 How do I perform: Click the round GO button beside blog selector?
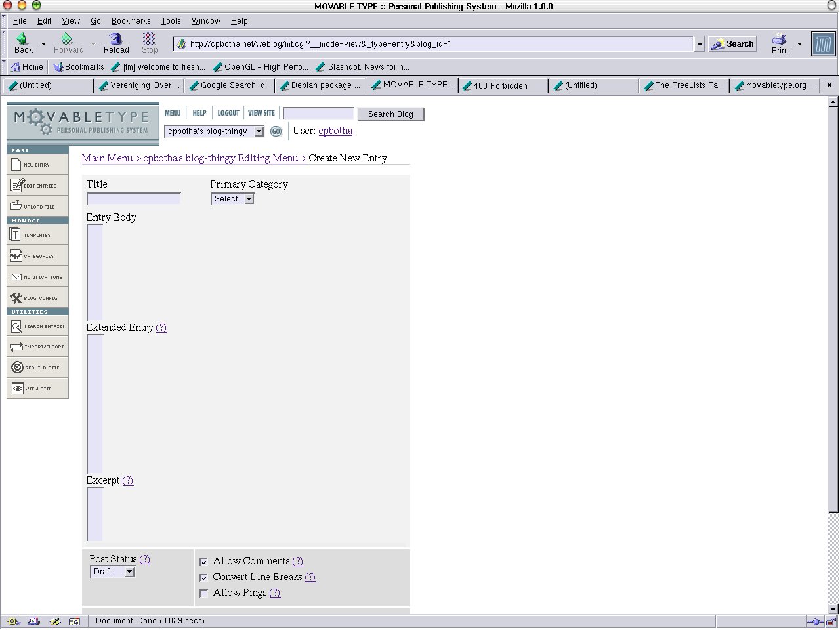pyautogui.click(x=276, y=131)
